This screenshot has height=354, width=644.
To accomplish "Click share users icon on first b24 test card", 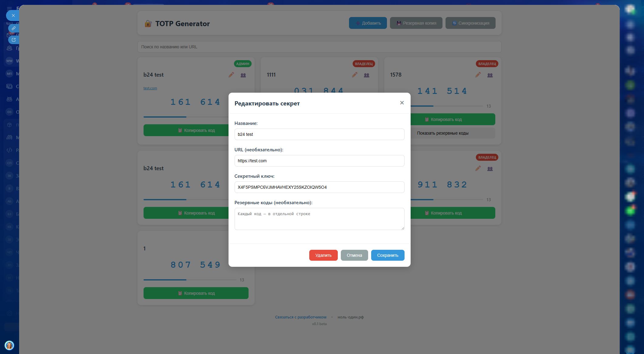I will pos(243,75).
